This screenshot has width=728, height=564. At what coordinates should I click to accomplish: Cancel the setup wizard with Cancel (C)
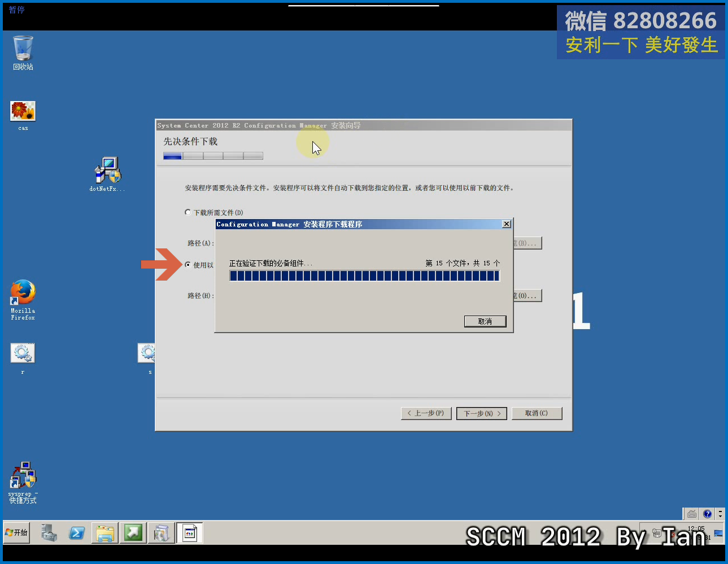(x=537, y=413)
